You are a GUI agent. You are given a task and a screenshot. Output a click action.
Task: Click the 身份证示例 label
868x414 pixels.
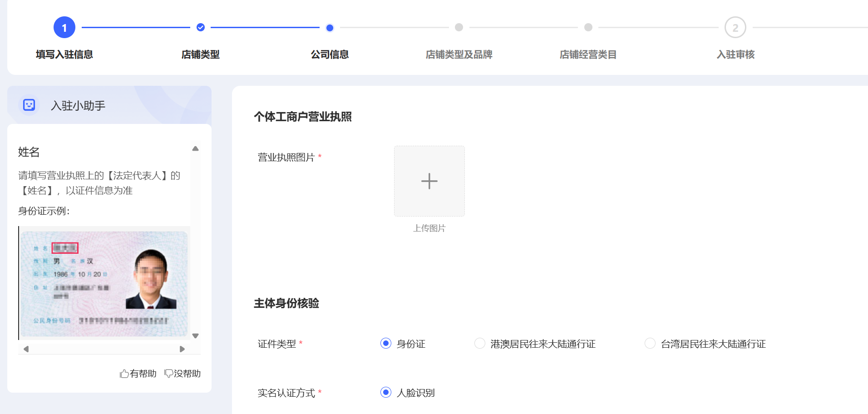coord(44,211)
